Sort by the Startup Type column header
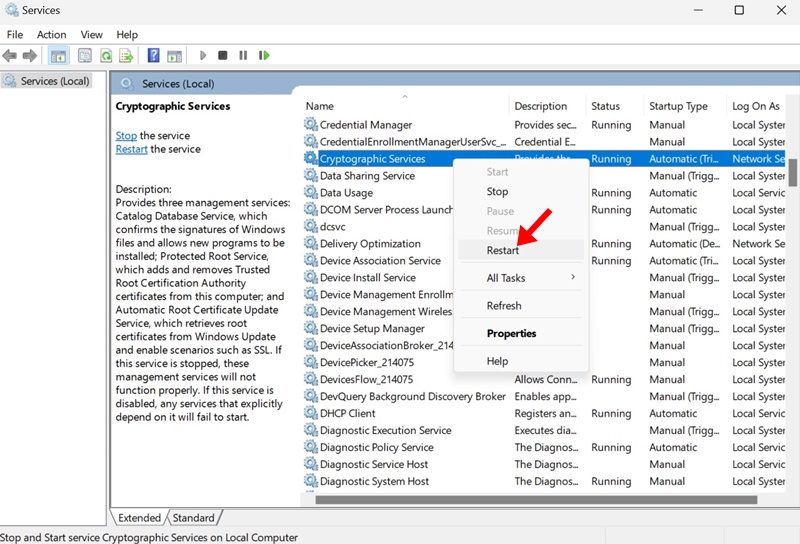 (678, 106)
